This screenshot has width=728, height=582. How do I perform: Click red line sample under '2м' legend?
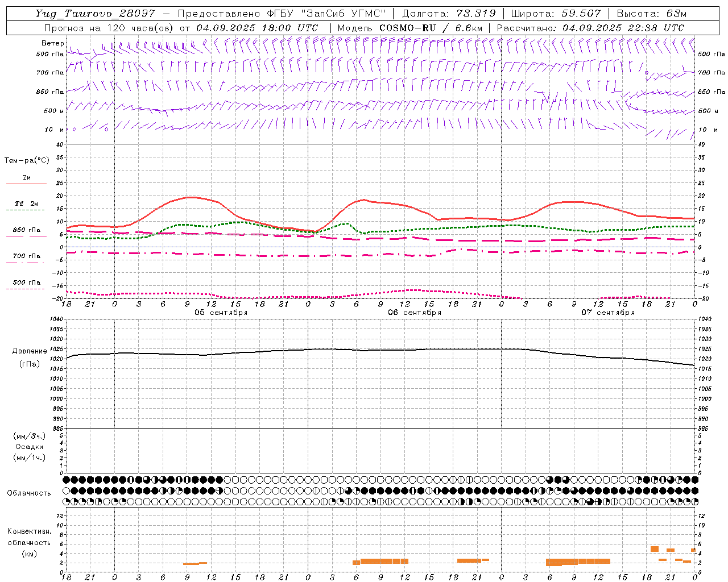click(x=26, y=184)
